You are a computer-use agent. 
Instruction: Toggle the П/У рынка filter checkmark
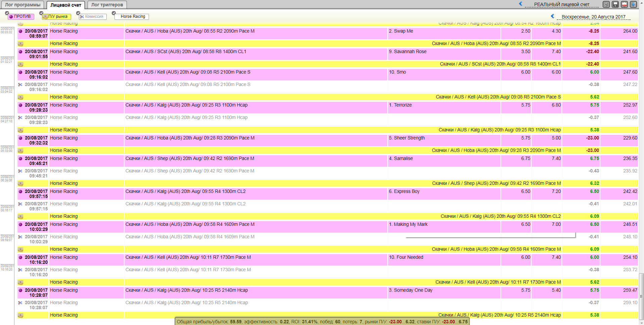click(41, 13)
